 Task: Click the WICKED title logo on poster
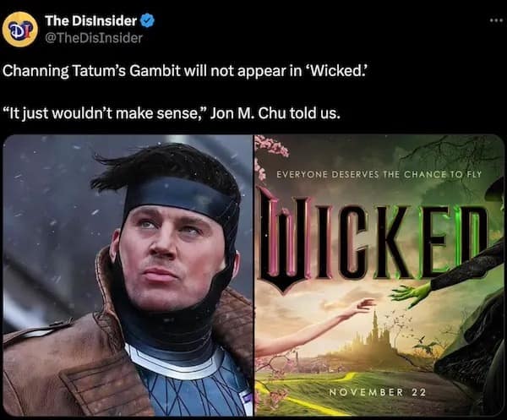[375, 241]
